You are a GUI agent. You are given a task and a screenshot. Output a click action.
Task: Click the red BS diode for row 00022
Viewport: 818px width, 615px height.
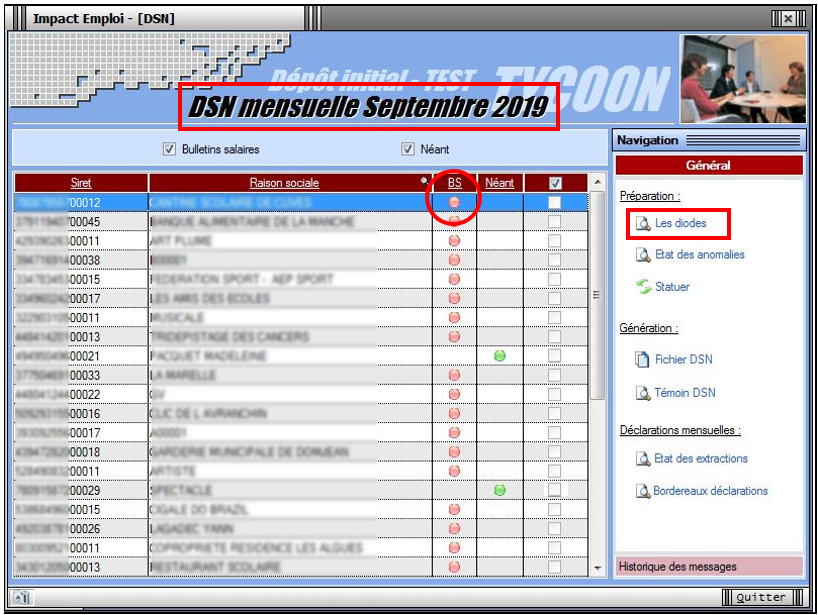[x=454, y=394]
